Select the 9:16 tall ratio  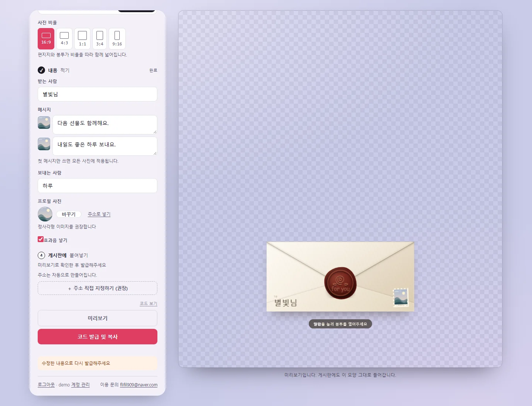click(x=117, y=39)
